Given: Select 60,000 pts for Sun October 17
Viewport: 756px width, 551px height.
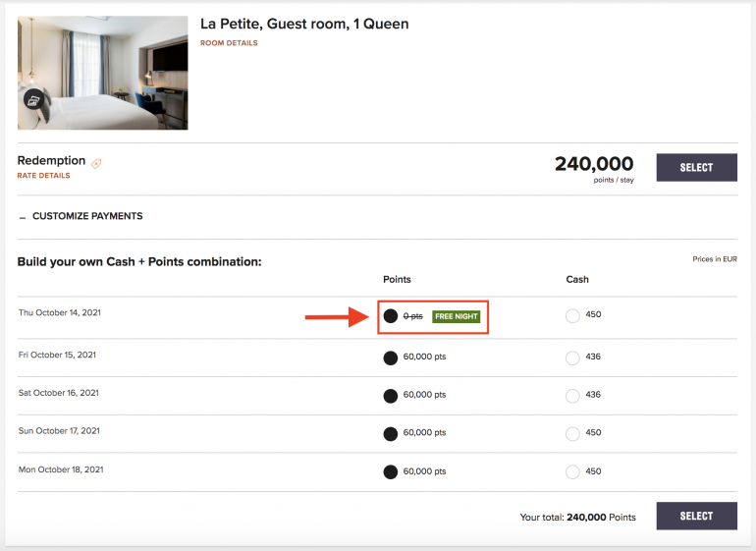Looking at the screenshot, I should click(390, 433).
